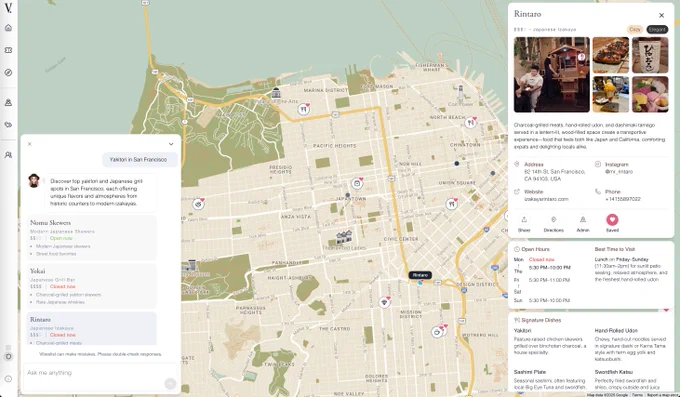The height and width of the screenshot is (397, 680).
Task: Click the assistant avatar in the chat
Action: tap(34, 180)
